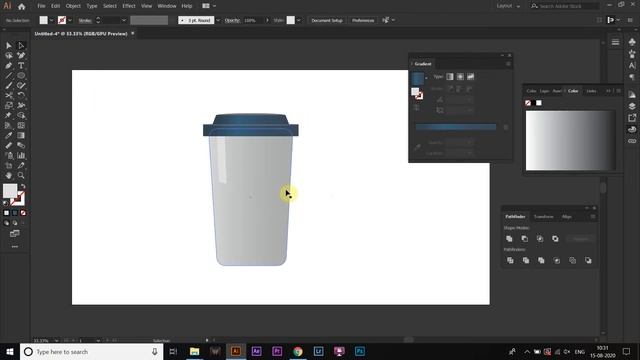The height and width of the screenshot is (360, 640).
Task: Select the Column Graph tool
Action: coord(21,156)
